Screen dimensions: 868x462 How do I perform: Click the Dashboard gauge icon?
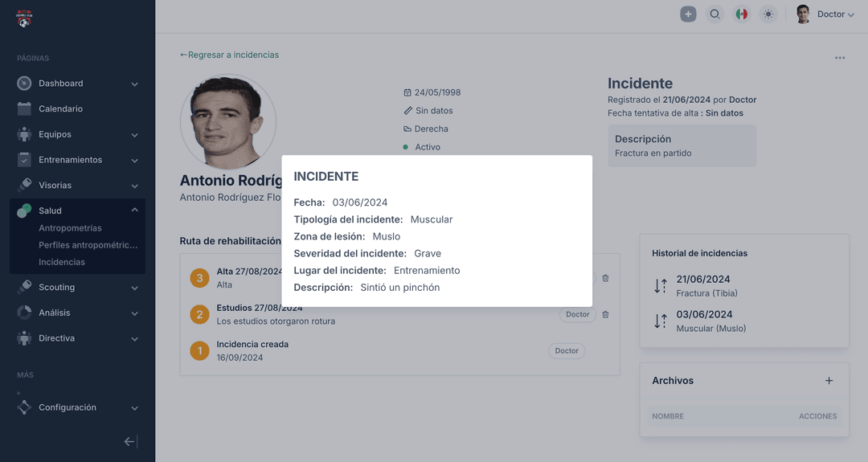click(24, 84)
